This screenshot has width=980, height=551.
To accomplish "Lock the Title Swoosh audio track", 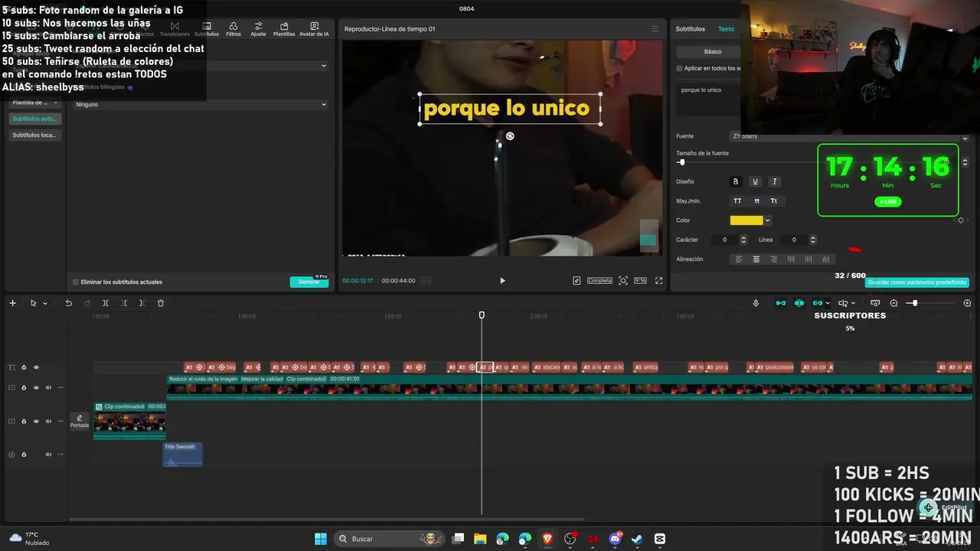I will pyautogui.click(x=24, y=455).
